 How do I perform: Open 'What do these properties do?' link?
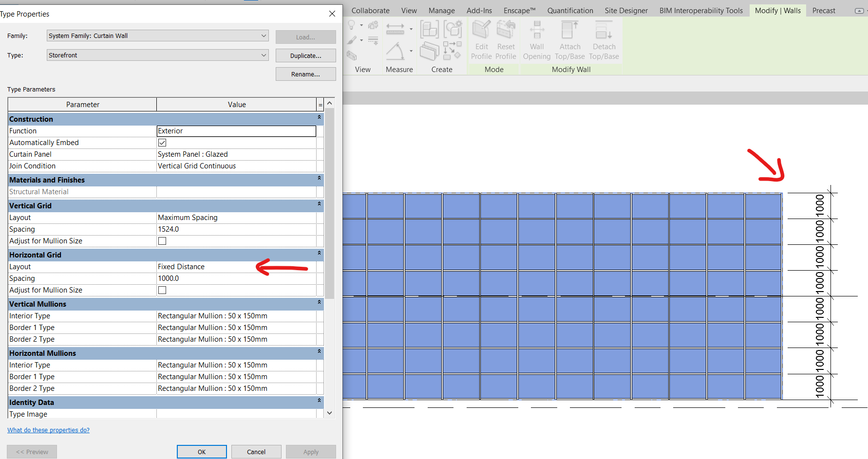pyautogui.click(x=48, y=430)
